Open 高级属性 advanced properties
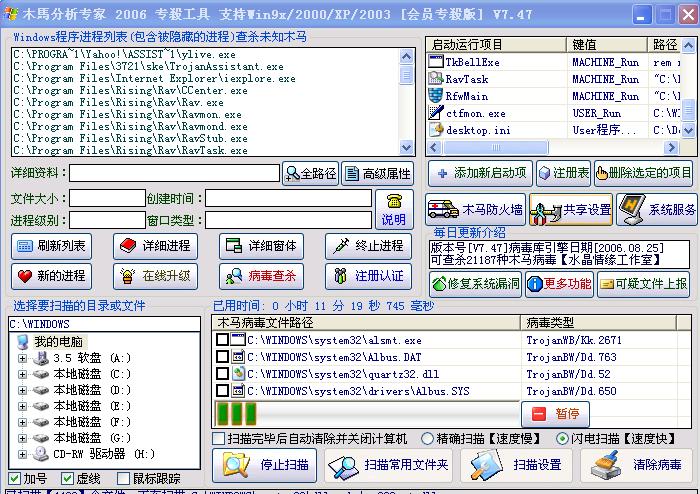 (378, 173)
